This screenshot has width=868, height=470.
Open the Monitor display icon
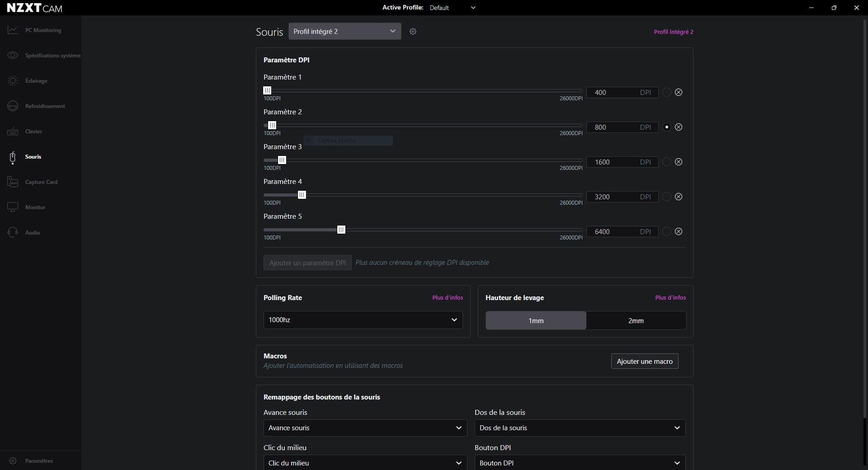tap(13, 207)
